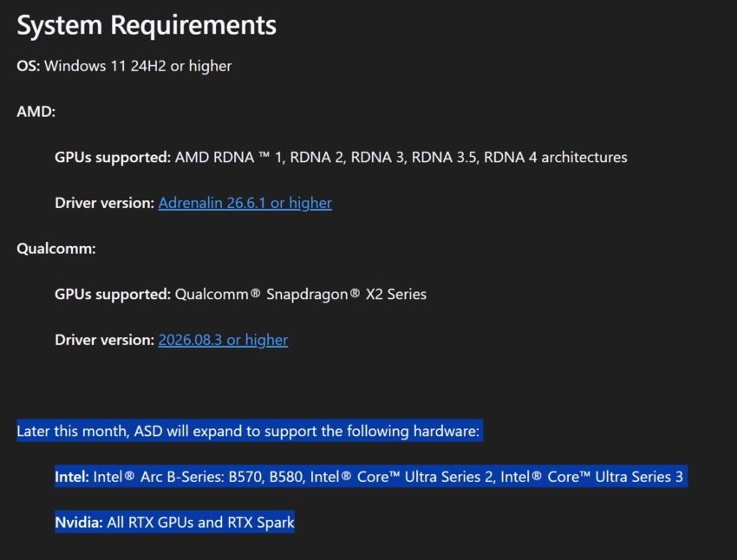Click All RTX GPUs and RTX Spark text
This screenshot has height=560, width=737.
coord(200,523)
